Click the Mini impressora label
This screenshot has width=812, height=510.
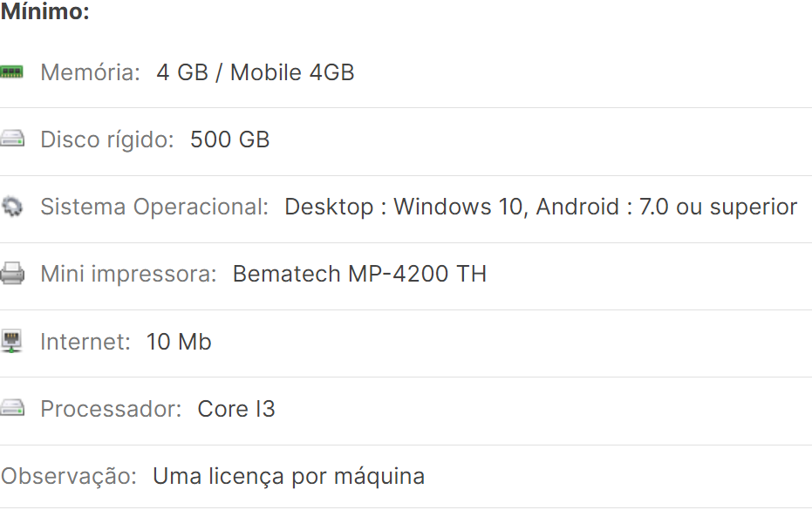click(128, 274)
